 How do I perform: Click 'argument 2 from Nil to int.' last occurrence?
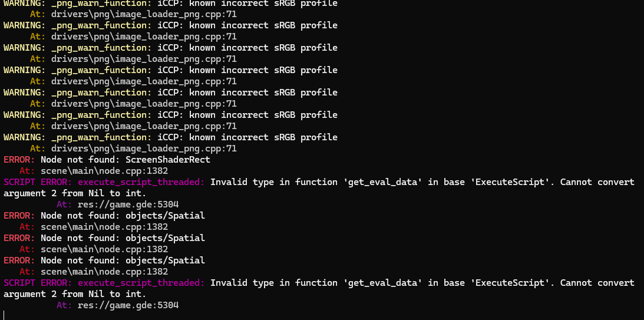coord(75,294)
